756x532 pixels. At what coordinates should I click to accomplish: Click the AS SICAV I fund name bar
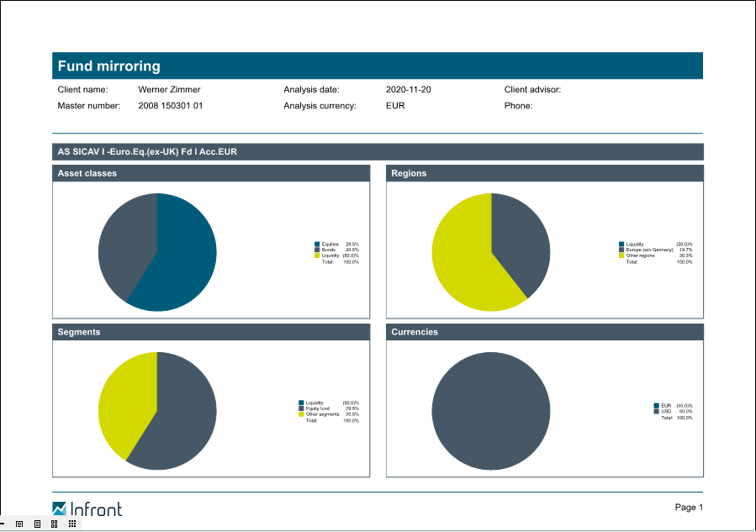click(x=377, y=152)
